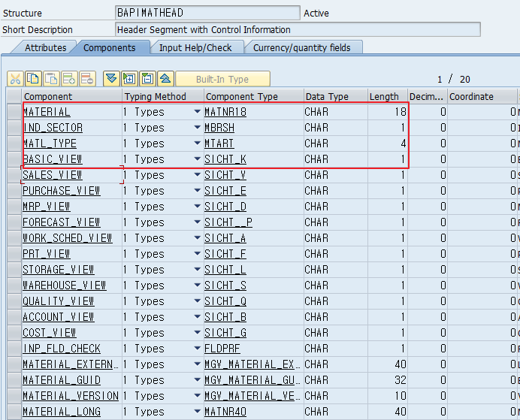Image resolution: width=520 pixels, height=420 pixels.
Task: Click the BASIC_VIEW component link
Action: [x=53, y=159]
